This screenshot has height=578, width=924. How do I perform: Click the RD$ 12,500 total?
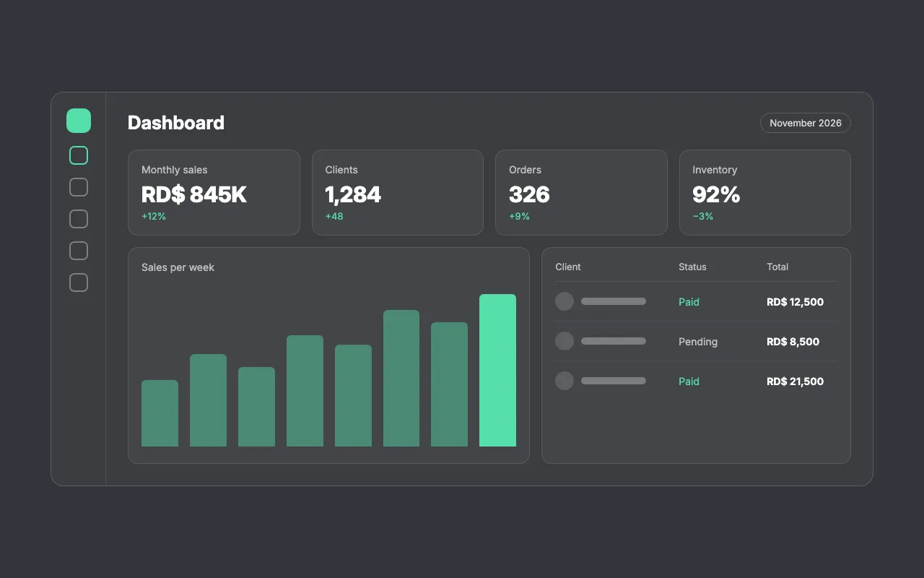pos(795,302)
